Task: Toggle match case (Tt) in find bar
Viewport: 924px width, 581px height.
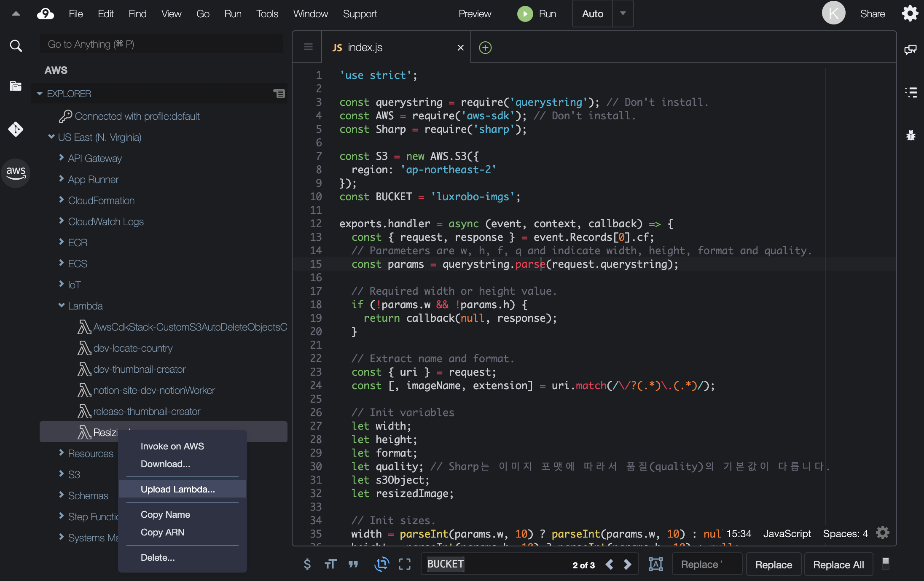Action: coord(330,564)
